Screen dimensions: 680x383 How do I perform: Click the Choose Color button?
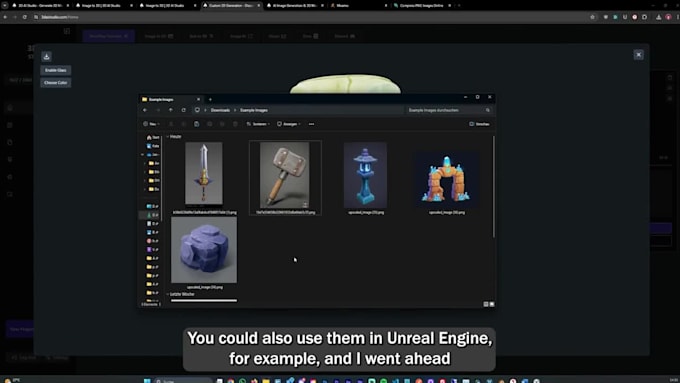point(56,82)
